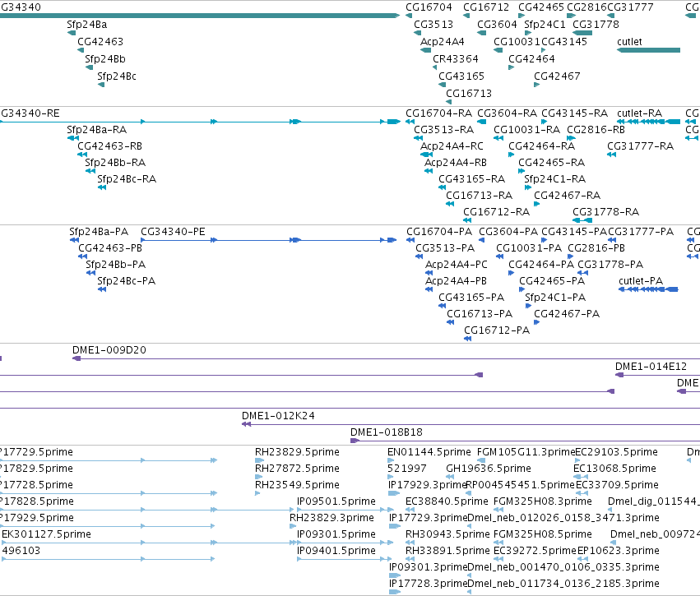Click the CG3604 gene label
Image resolution: width=700 pixels, height=596 pixels.
point(497,25)
